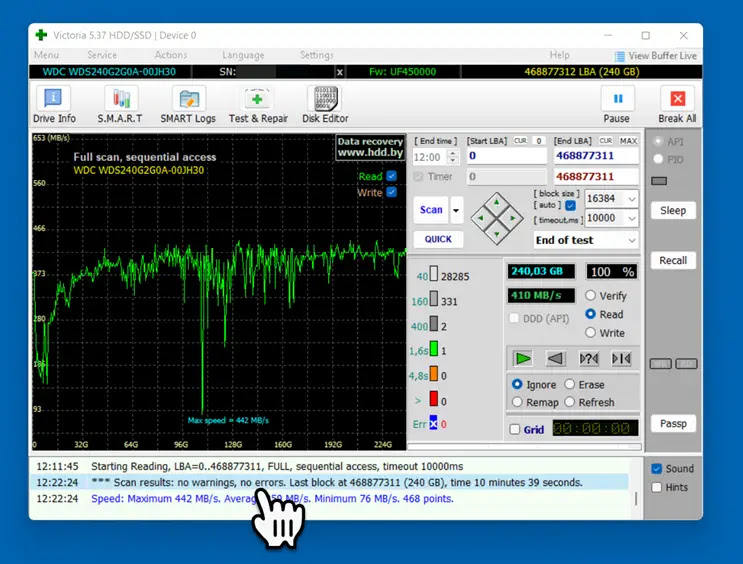Click the right arrow on navigation diamond
This screenshot has width=743, height=564.
point(513,218)
